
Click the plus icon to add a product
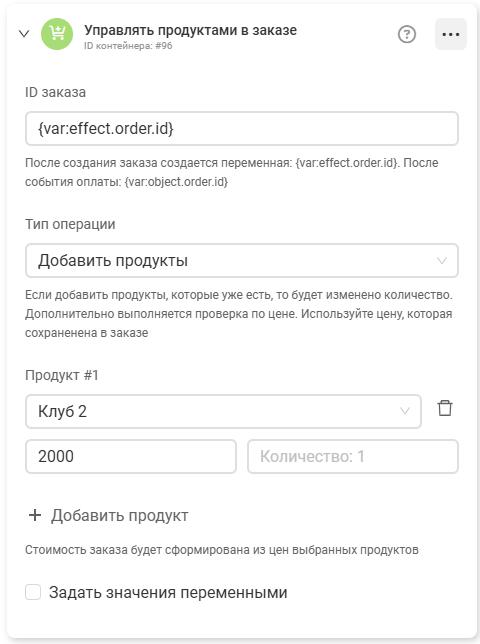(x=35, y=515)
